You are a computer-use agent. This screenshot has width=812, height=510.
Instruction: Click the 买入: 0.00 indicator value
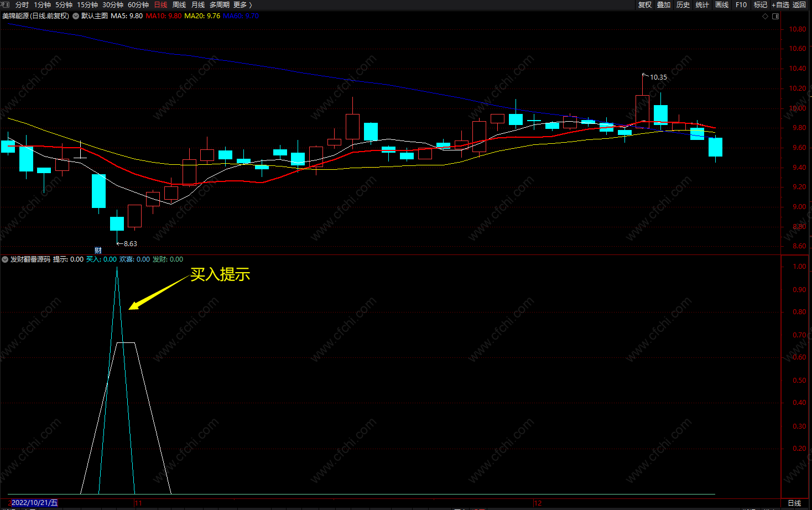pos(101,259)
